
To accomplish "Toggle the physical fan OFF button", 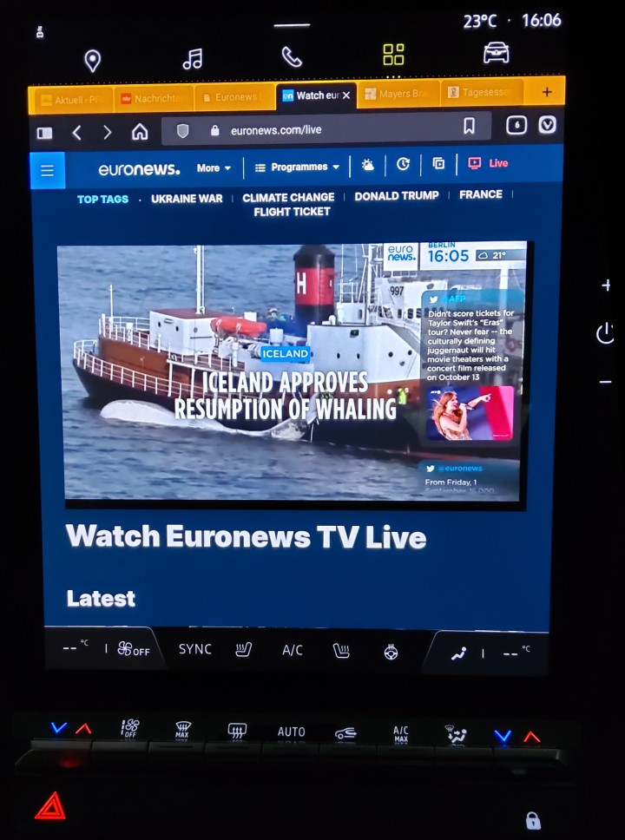I will click(x=130, y=728).
